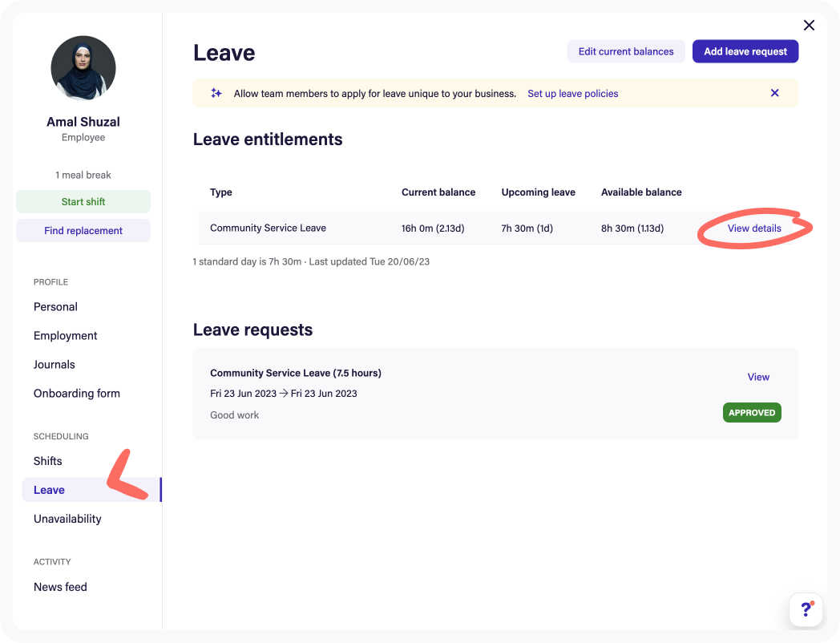
Task: Click Add leave request button
Action: [x=745, y=51]
